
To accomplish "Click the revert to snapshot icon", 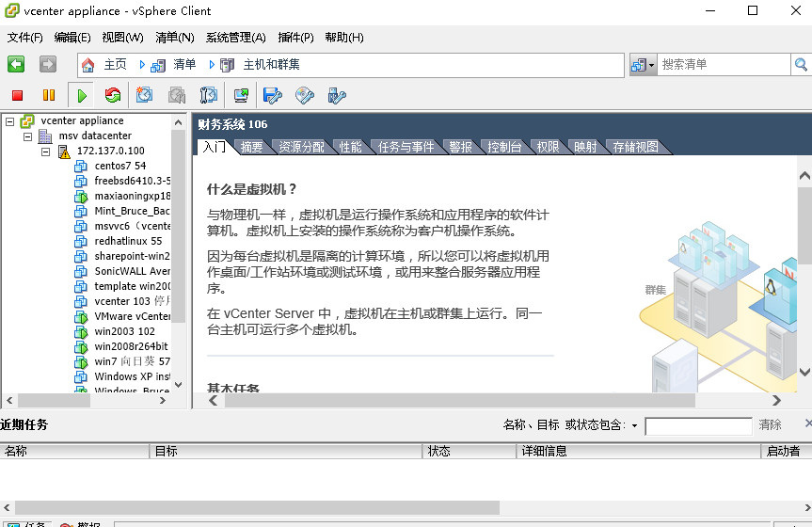I will coord(177,95).
